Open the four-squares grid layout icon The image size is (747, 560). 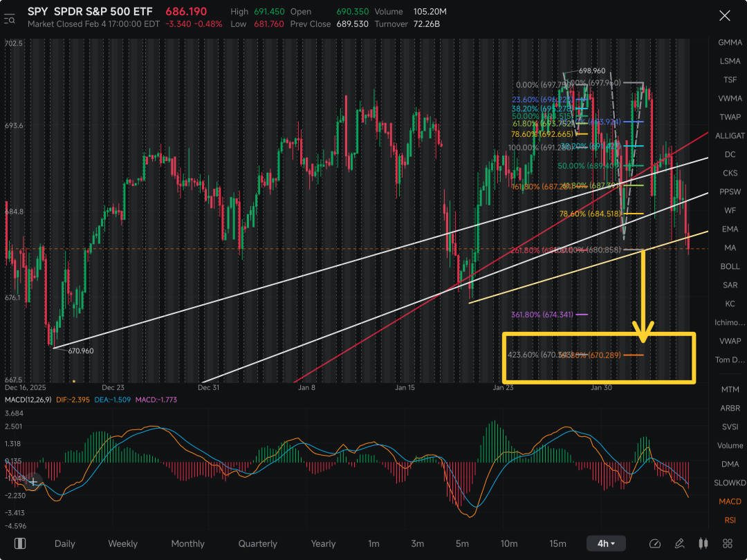728,543
